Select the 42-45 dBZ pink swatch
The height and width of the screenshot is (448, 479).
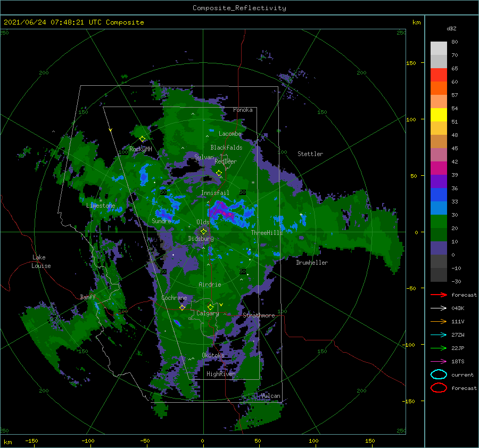pyautogui.click(x=439, y=155)
